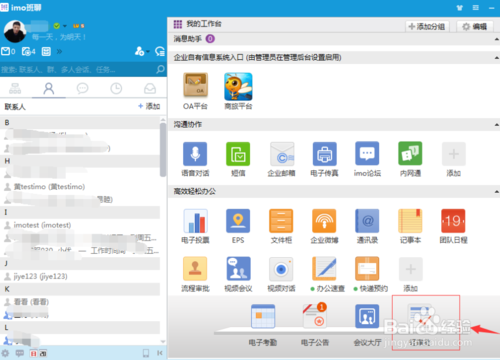Select contact imotest (imotest)

click(80, 225)
